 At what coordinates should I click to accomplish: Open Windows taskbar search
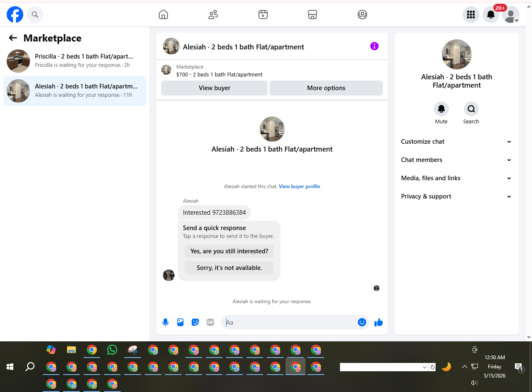click(30, 367)
